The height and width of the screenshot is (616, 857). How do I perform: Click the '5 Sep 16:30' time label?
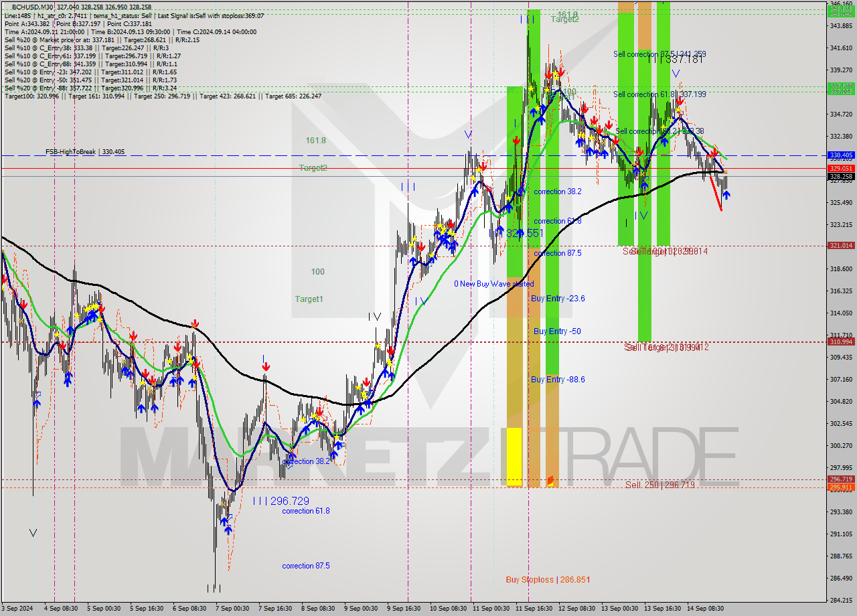point(147,609)
